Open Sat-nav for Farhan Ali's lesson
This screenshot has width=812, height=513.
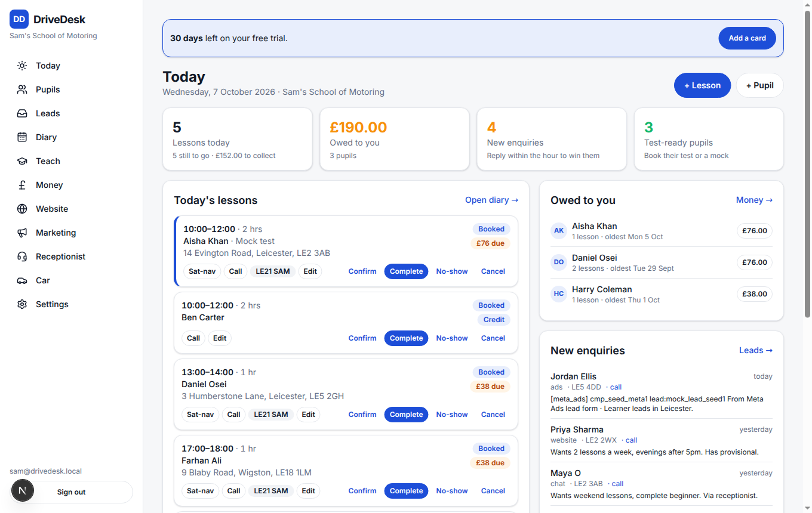tap(200, 491)
